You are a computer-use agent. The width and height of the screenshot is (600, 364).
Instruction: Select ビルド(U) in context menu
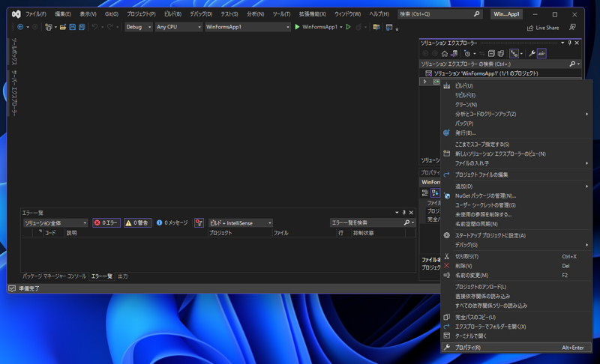(516, 85)
